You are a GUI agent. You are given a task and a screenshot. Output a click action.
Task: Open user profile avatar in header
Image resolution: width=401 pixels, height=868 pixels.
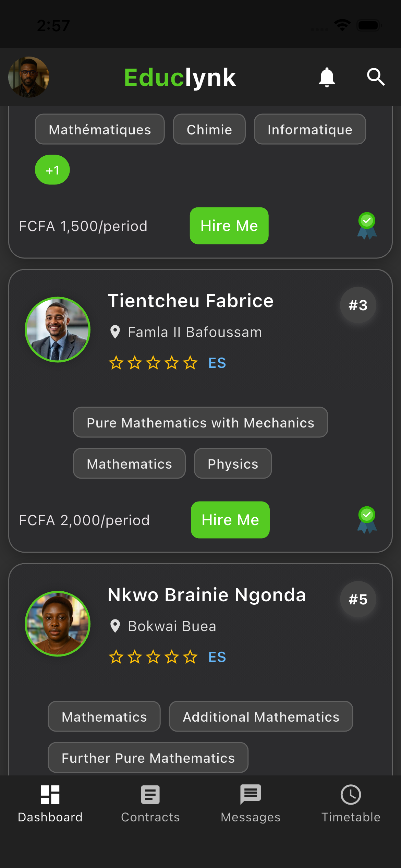coord(29,77)
